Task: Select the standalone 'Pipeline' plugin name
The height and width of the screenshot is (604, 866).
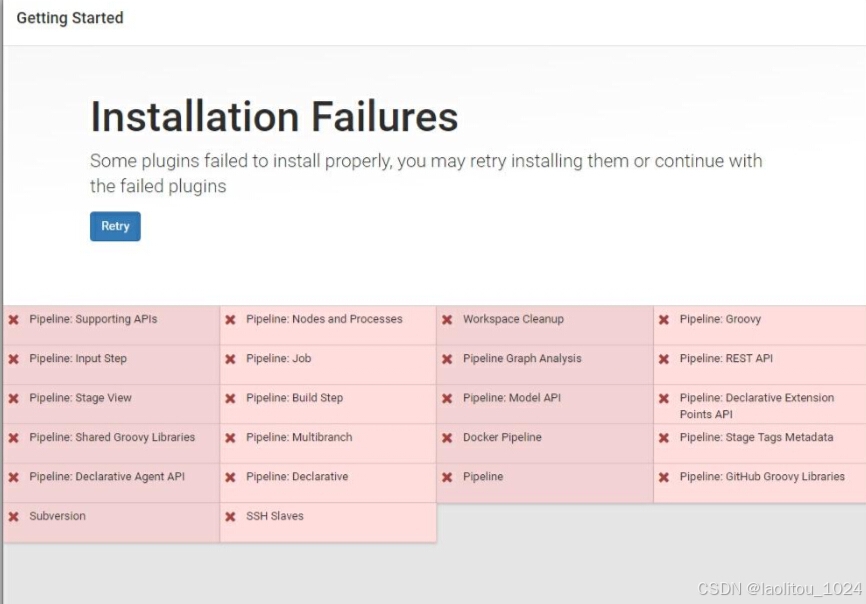Action: pyautogui.click(x=483, y=476)
